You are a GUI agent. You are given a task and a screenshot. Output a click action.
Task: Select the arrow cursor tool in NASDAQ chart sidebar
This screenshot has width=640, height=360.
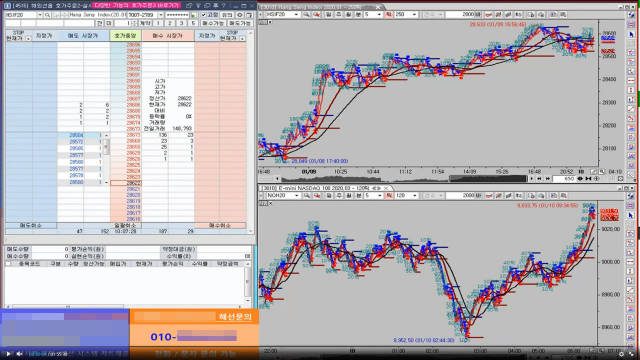pos(631,216)
